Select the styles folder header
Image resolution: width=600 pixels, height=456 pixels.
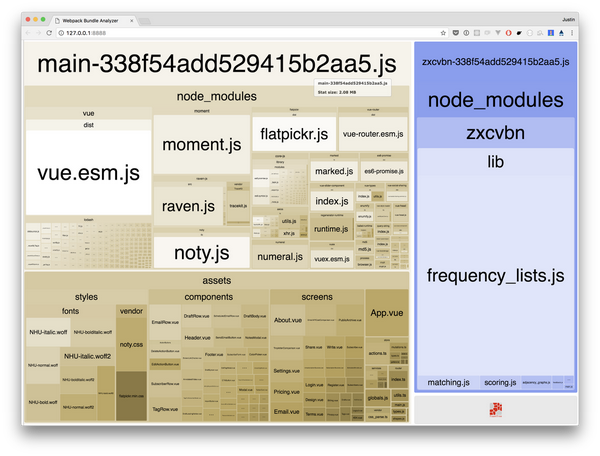click(86, 297)
